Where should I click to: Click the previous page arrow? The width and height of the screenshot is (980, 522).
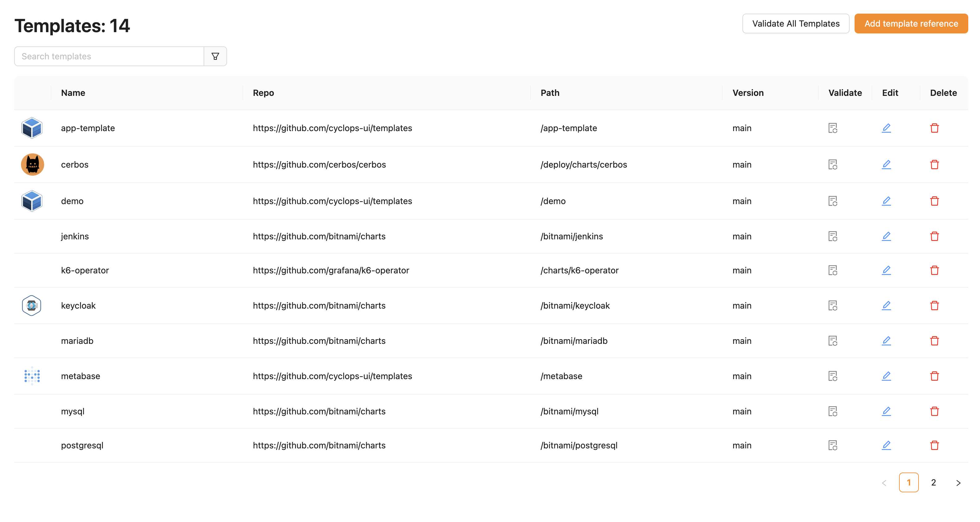pyautogui.click(x=884, y=483)
